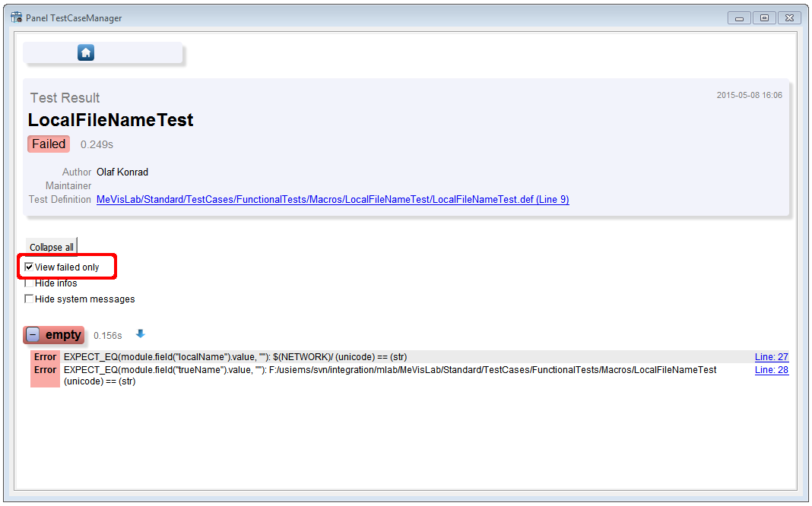Click the red Failed status badge
The width and height of the screenshot is (812, 506).
(49, 144)
